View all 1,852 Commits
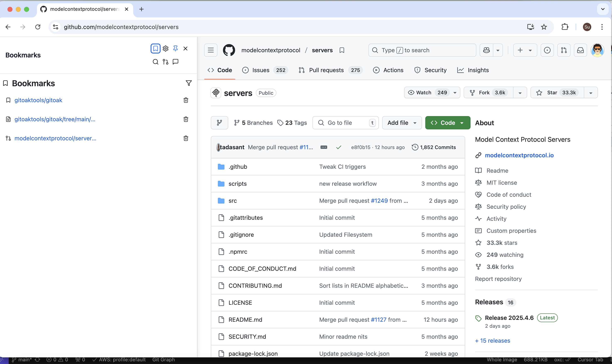612x364 pixels. click(434, 147)
